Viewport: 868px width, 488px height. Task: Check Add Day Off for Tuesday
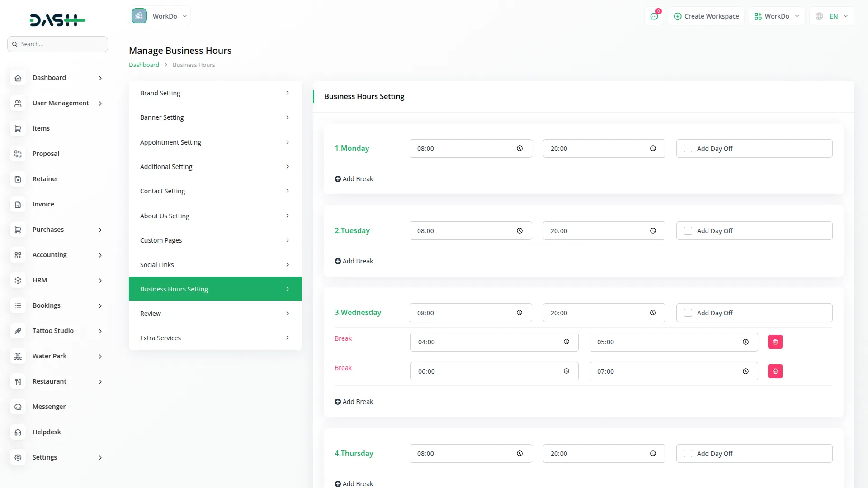(688, 231)
